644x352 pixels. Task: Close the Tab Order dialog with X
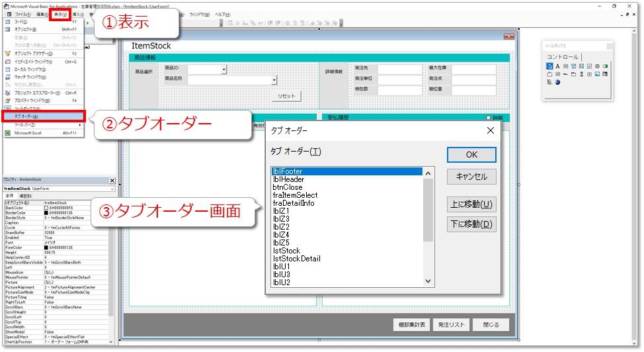[491, 131]
